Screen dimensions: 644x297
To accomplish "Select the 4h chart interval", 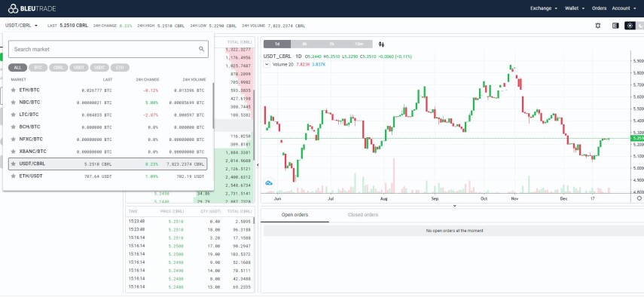I will [x=304, y=44].
